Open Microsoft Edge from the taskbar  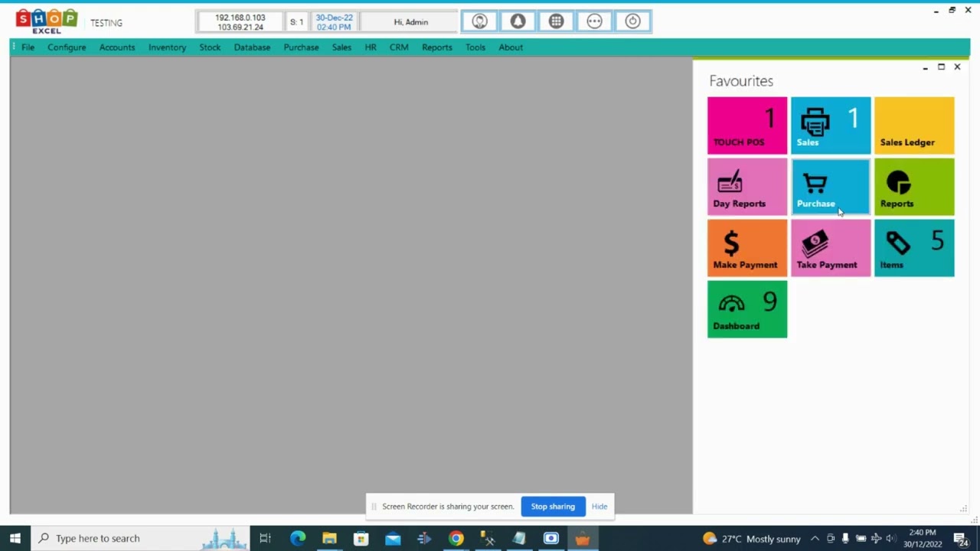pyautogui.click(x=298, y=538)
